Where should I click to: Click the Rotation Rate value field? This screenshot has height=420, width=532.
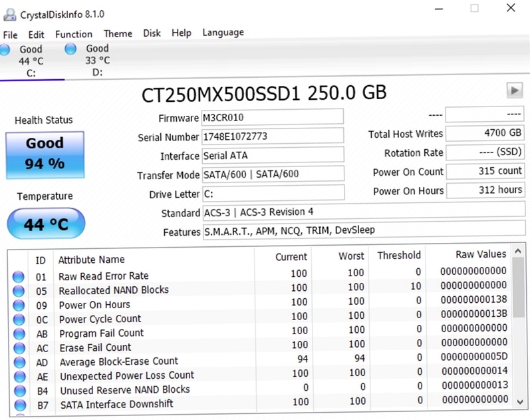pyautogui.click(x=485, y=152)
